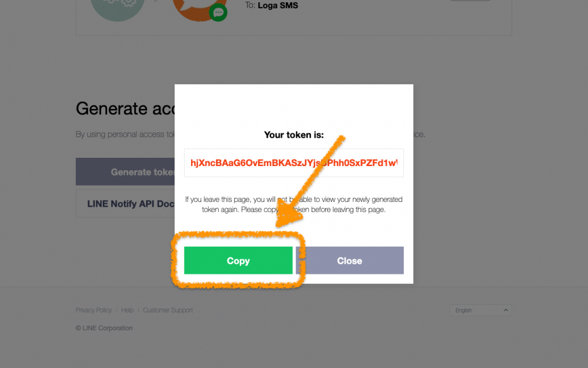Expand the English dropdown in the footer
This screenshot has height=368, width=588.
(x=480, y=310)
